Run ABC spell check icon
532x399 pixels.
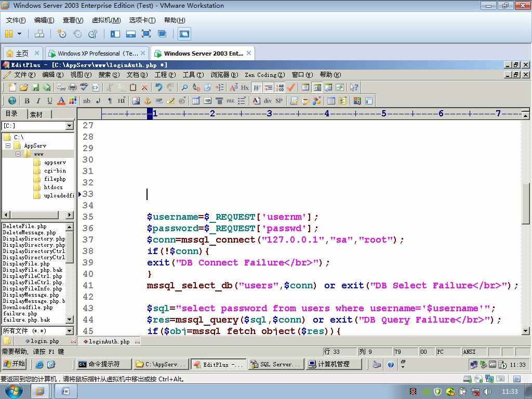84,87
